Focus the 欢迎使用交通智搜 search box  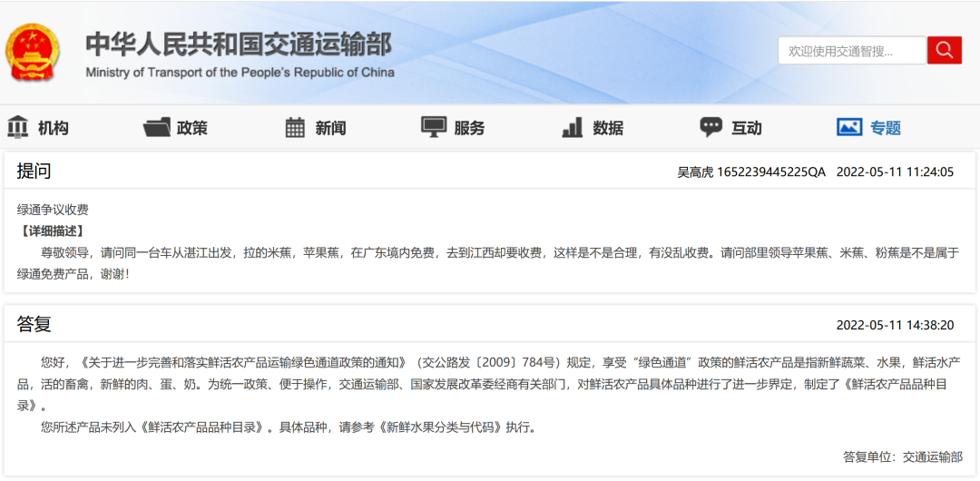pos(851,51)
